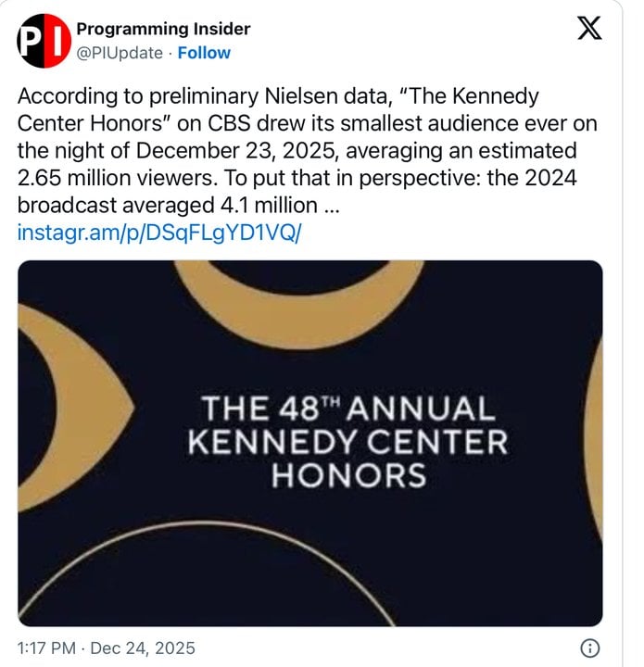Open the X logo link

coord(589,31)
